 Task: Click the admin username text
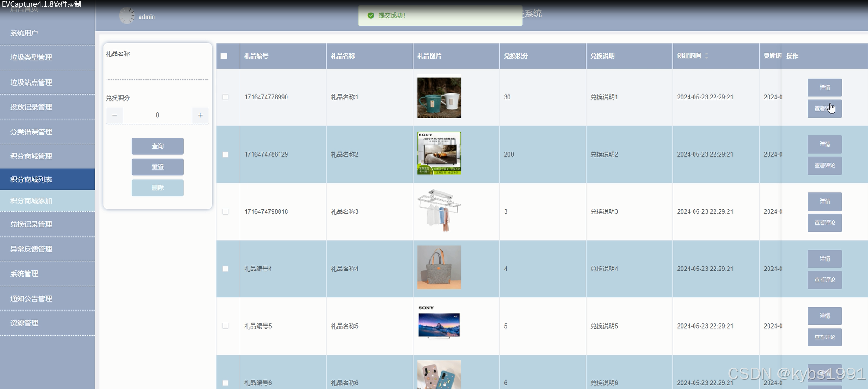pyautogui.click(x=147, y=17)
